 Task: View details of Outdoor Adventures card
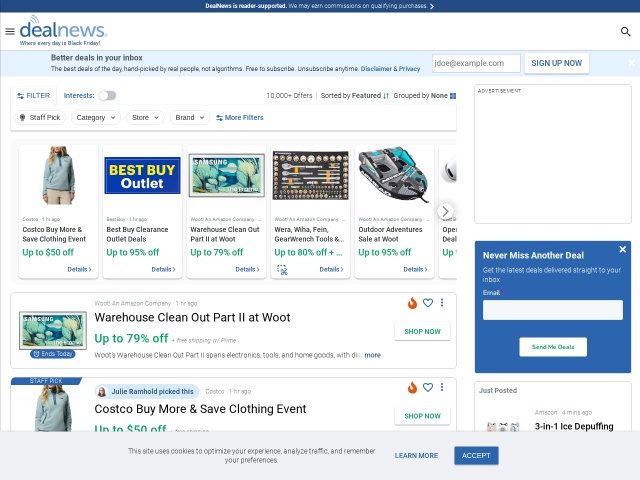pyautogui.click(x=416, y=269)
